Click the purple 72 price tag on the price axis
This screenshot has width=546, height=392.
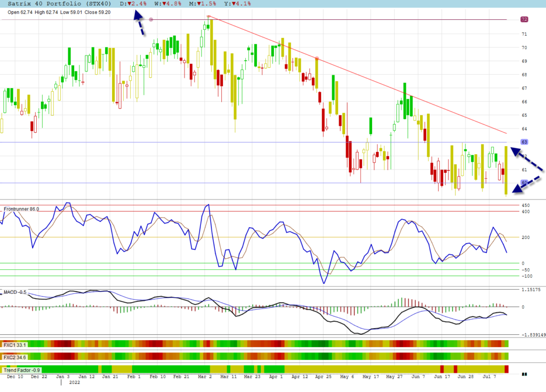(524, 20)
